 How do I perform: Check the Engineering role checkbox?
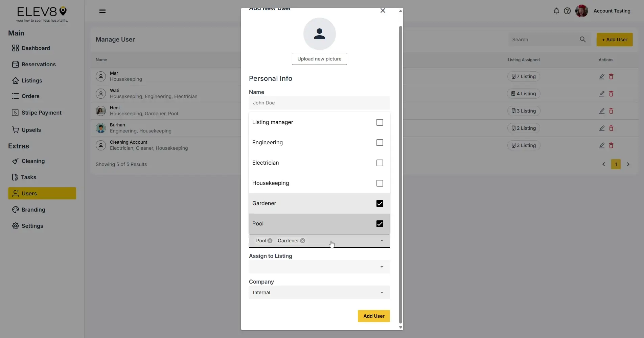(379, 143)
